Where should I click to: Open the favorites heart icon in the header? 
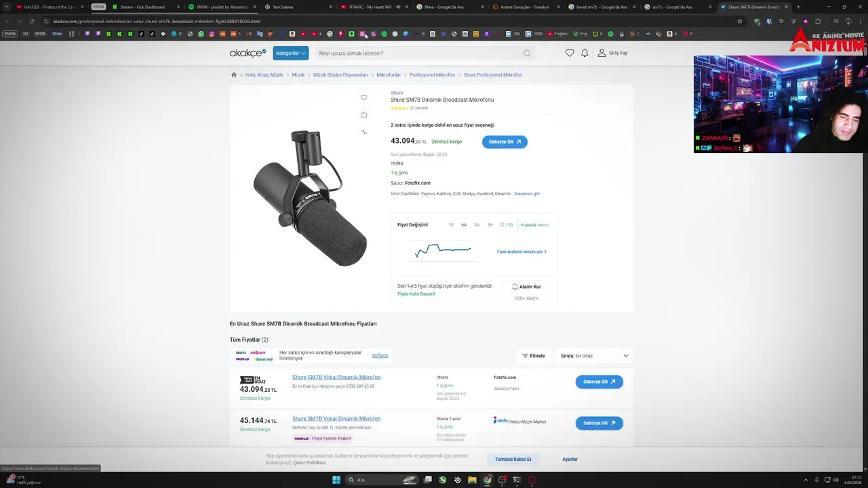tap(570, 53)
